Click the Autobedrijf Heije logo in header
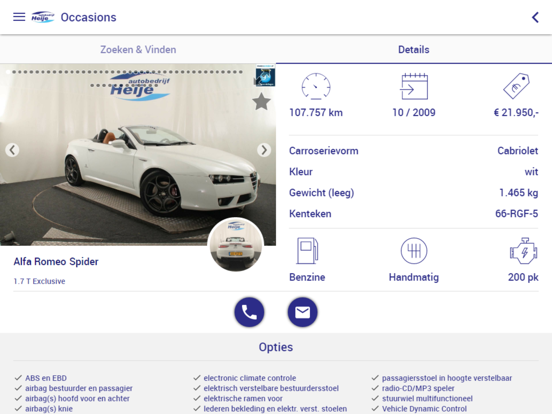 point(43,17)
